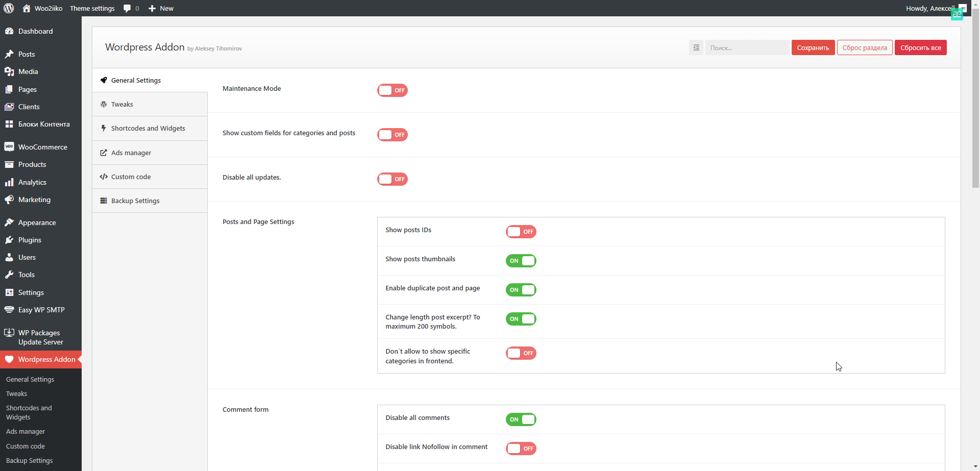
Task: Click the Plugins plug icon
Action: tap(9, 240)
